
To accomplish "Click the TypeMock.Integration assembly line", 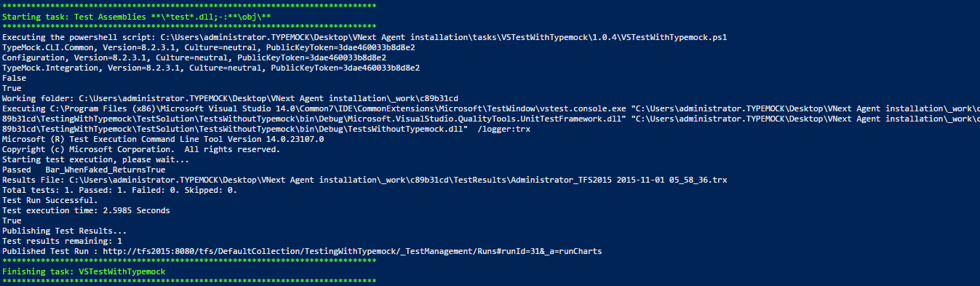I will pyautogui.click(x=211, y=67).
